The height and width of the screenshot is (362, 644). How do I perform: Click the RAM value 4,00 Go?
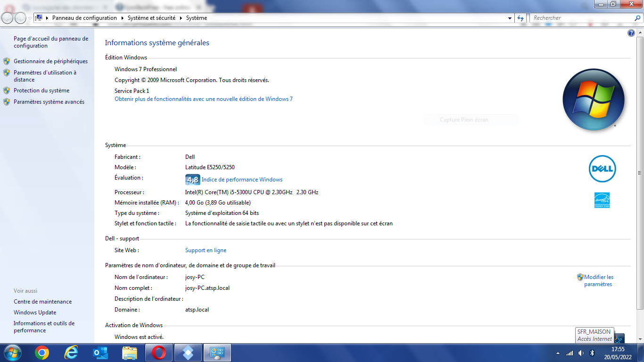click(218, 203)
